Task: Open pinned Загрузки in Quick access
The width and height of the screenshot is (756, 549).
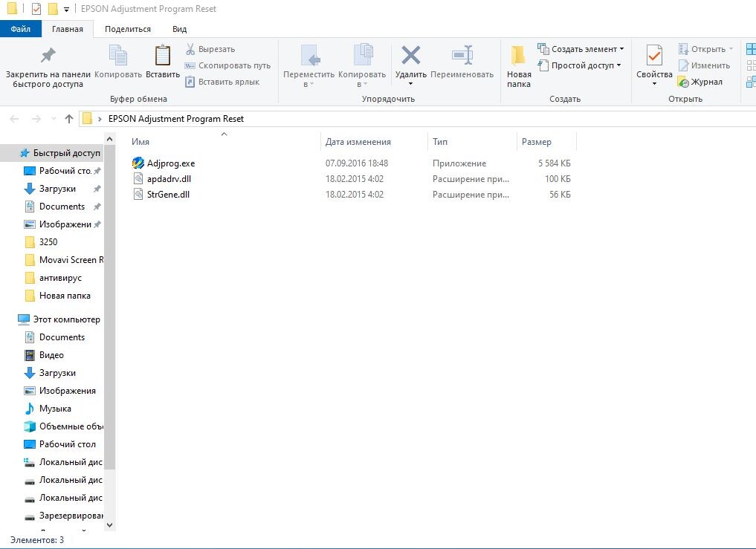Action: 57,189
